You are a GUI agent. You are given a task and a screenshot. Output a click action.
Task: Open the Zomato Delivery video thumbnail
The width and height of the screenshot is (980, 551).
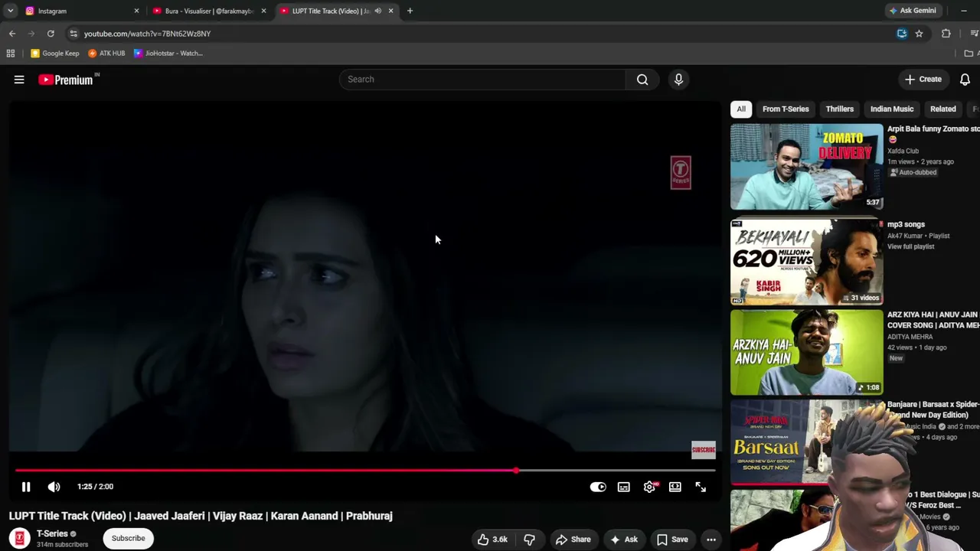tap(806, 167)
